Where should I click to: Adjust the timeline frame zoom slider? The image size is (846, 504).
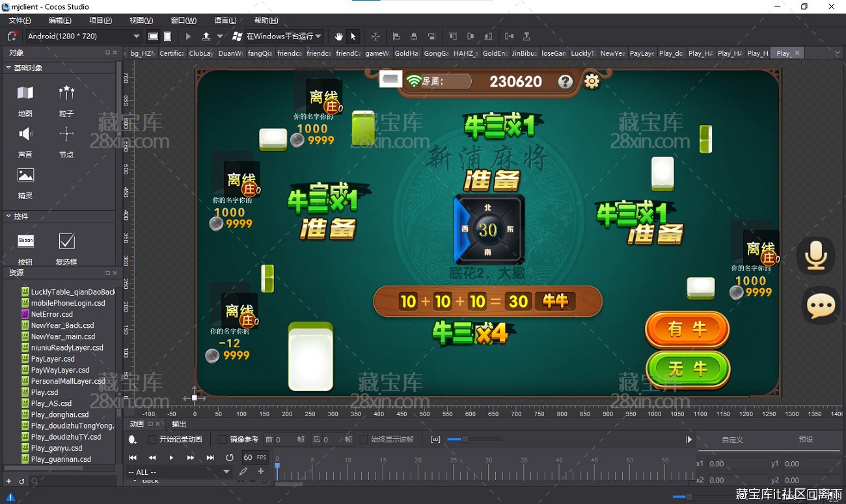tap(464, 440)
